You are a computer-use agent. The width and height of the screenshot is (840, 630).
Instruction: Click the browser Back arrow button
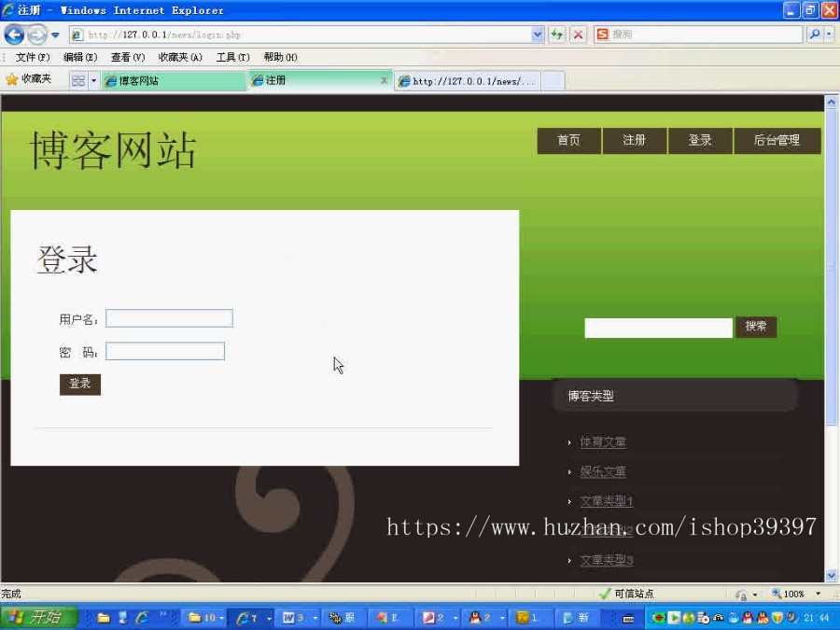(x=14, y=35)
